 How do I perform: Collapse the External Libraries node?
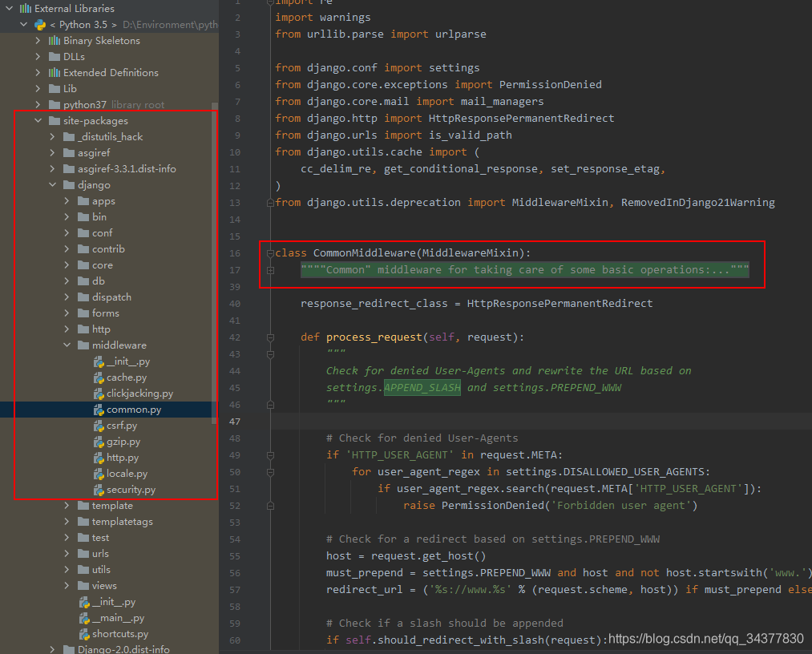[x=10, y=8]
